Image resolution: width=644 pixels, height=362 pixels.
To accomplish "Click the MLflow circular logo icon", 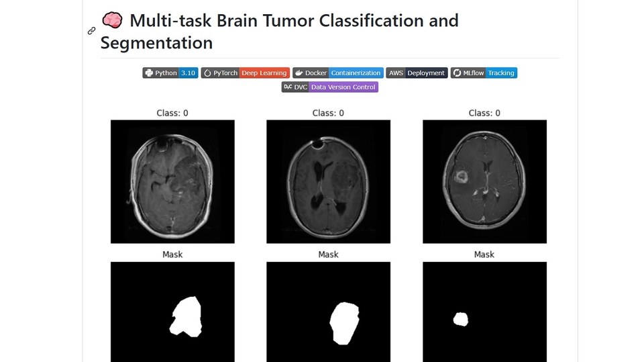I will click(457, 73).
